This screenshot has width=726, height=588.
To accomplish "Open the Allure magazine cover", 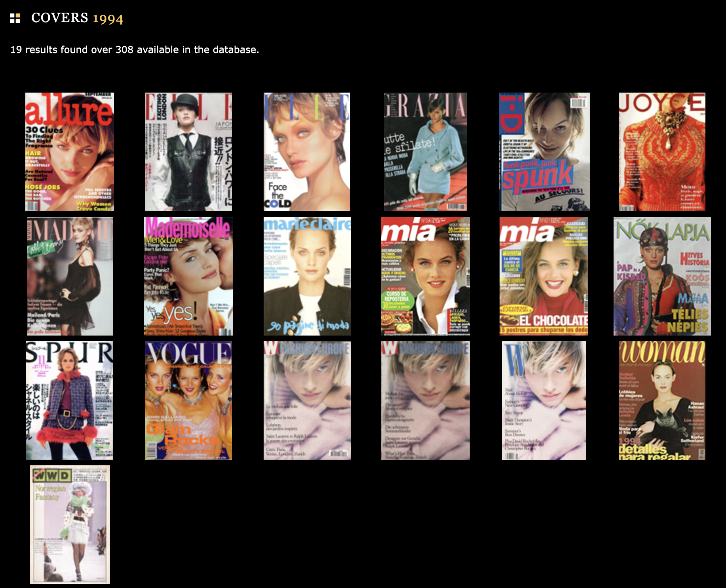I will pyautogui.click(x=70, y=152).
